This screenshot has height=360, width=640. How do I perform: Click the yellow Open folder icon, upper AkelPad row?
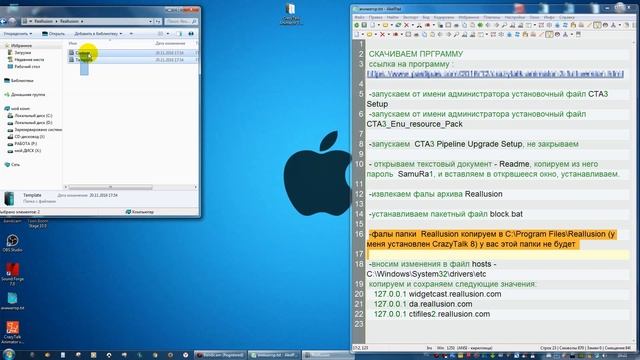(x=385, y=25)
